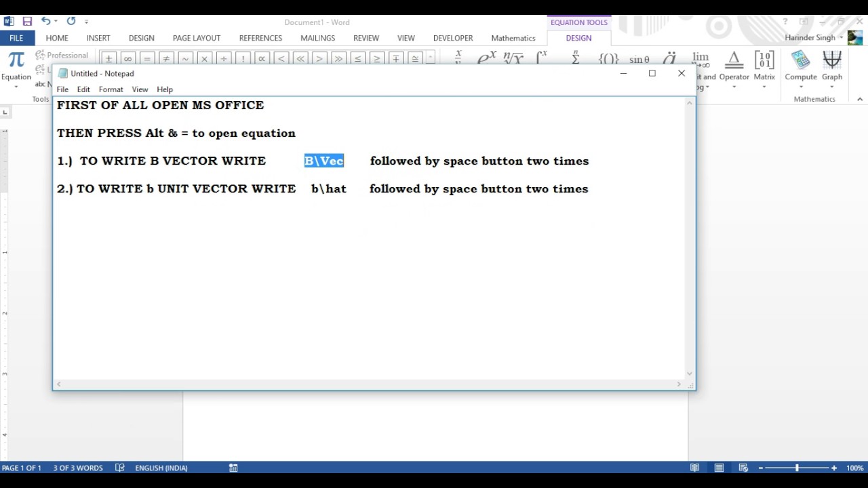Select the Fraction structure icon

pos(458,58)
